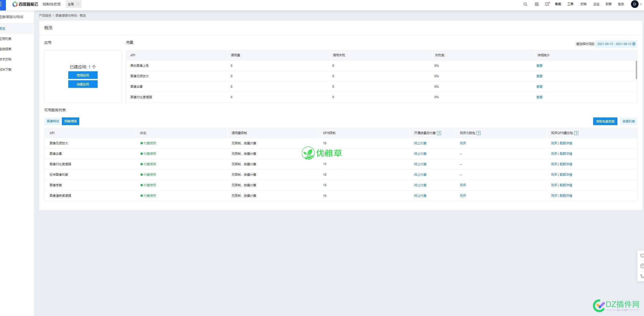The width and height of the screenshot is (644, 316).
Task: Open the date range picker 2021-09-12
Action: click(x=616, y=44)
